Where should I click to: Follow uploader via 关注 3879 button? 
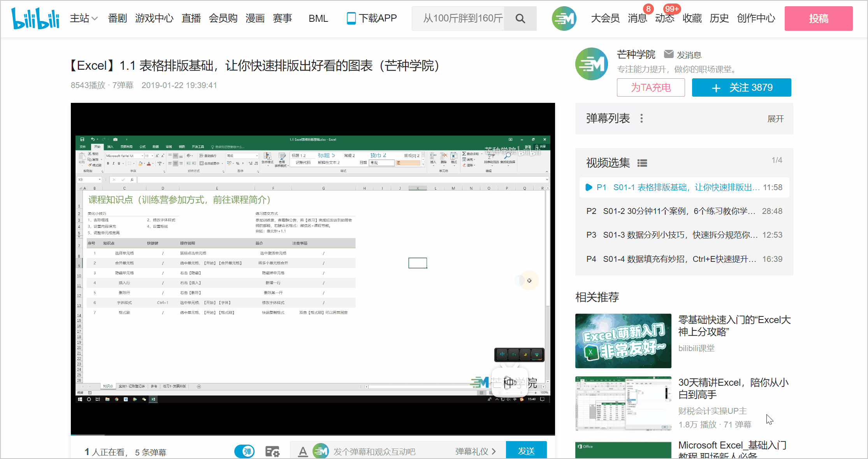pyautogui.click(x=741, y=87)
